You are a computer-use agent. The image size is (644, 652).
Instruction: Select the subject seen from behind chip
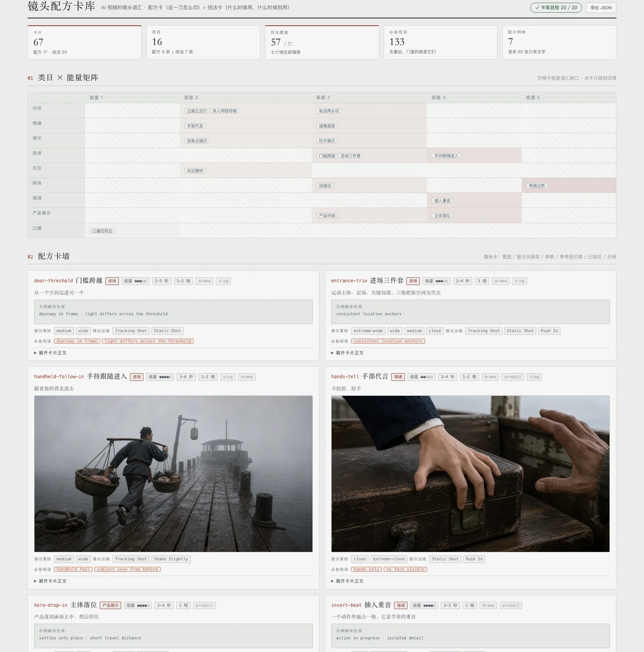pos(127,570)
